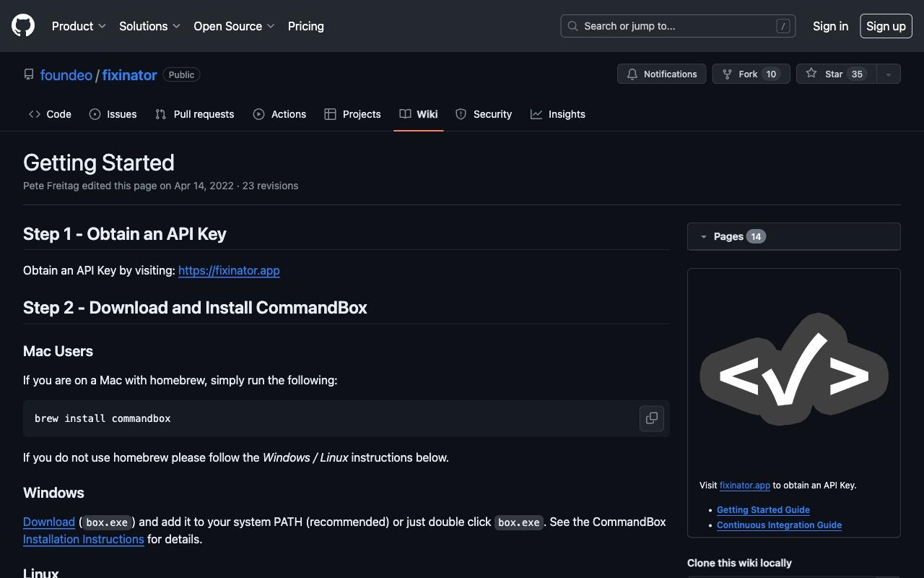Click the Step 2 CommandBox heading
The image size is (924, 578).
(x=195, y=307)
